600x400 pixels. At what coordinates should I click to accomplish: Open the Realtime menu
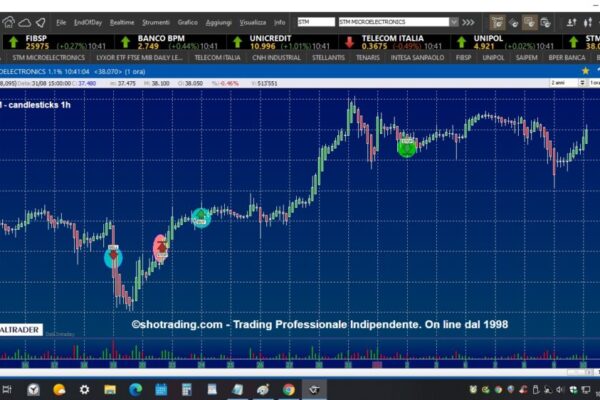122,23
